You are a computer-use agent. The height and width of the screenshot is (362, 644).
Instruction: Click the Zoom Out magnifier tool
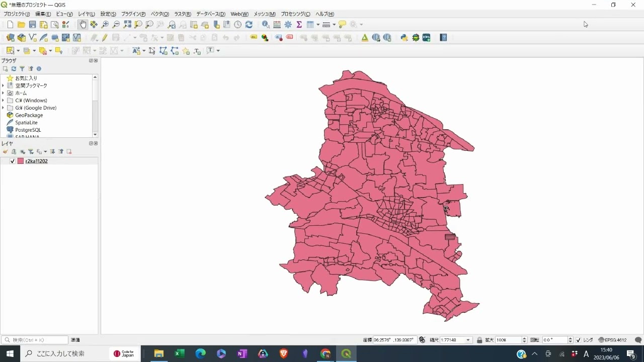(116, 24)
